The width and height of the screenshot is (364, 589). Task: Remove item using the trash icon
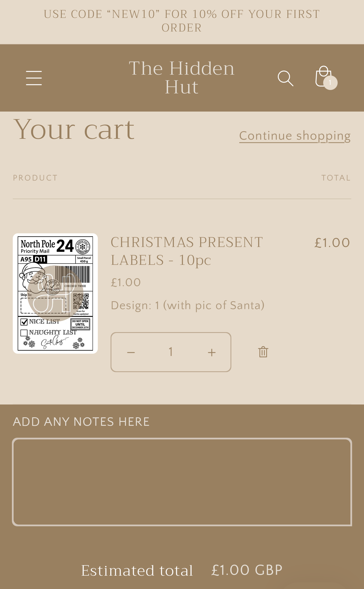point(263,352)
